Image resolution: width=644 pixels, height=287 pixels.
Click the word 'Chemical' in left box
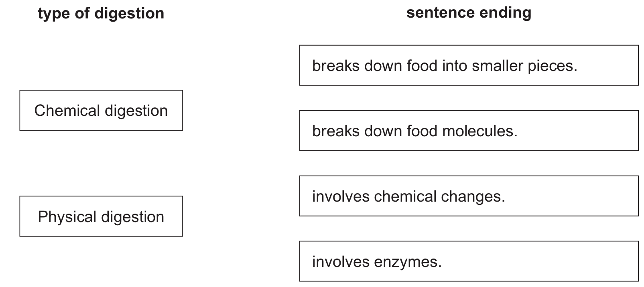click(67, 111)
